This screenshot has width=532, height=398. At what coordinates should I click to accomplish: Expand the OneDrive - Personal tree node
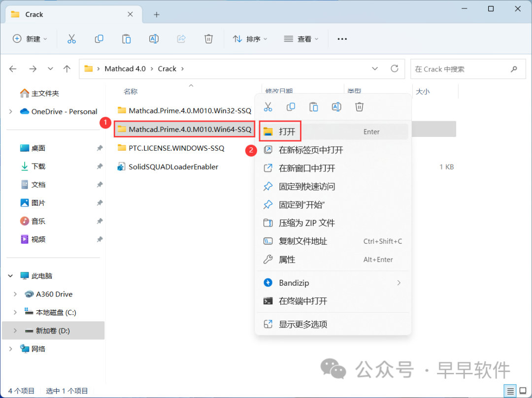coord(10,112)
